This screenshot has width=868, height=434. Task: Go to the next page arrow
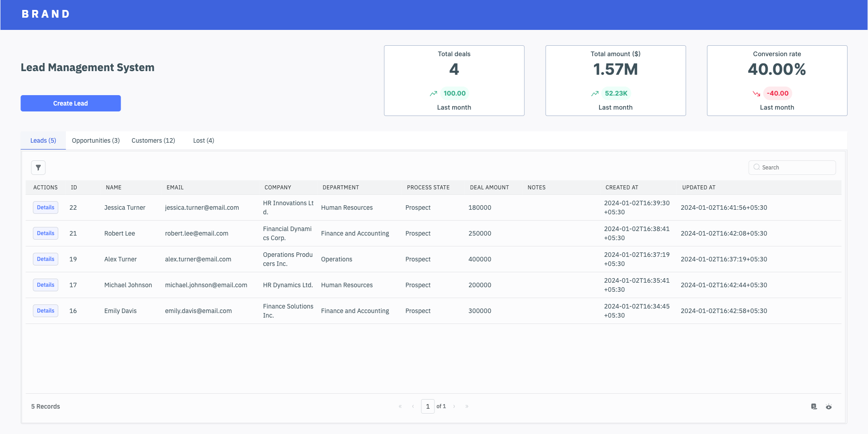(454, 406)
